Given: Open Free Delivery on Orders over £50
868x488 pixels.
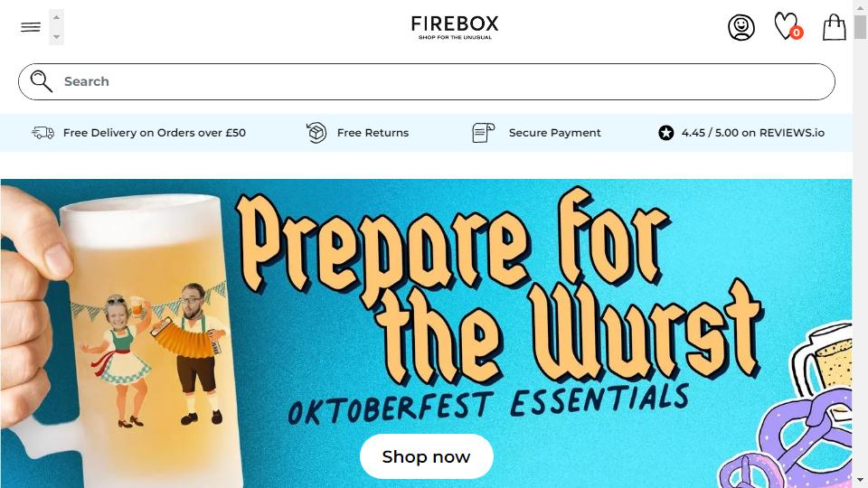Looking at the screenshot, I should 155,133.
